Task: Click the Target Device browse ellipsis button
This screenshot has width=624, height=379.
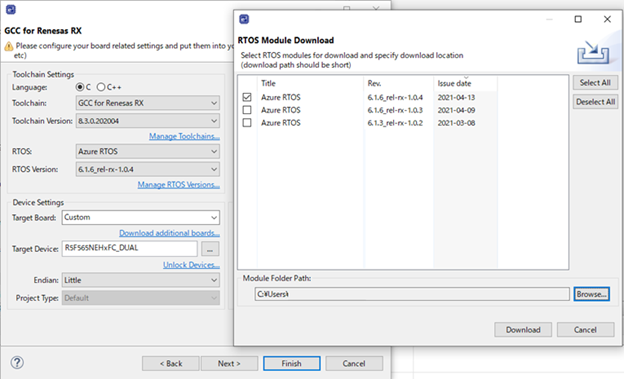Action: [210, 249]
